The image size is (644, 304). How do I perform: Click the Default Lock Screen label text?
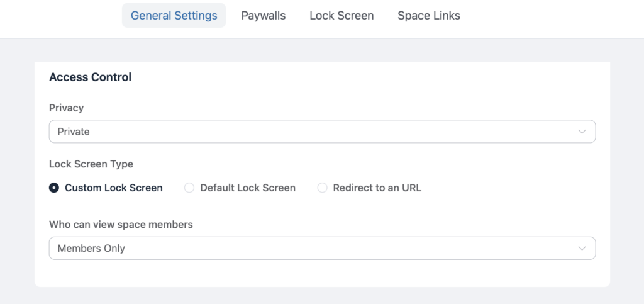[248, 188]
